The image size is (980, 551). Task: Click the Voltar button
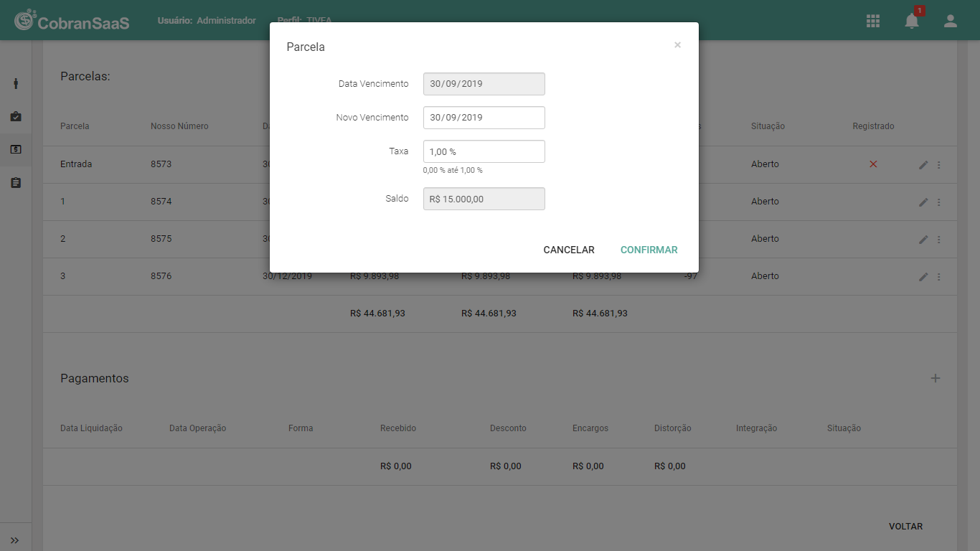pyautogui.click(x=905, y=526)
